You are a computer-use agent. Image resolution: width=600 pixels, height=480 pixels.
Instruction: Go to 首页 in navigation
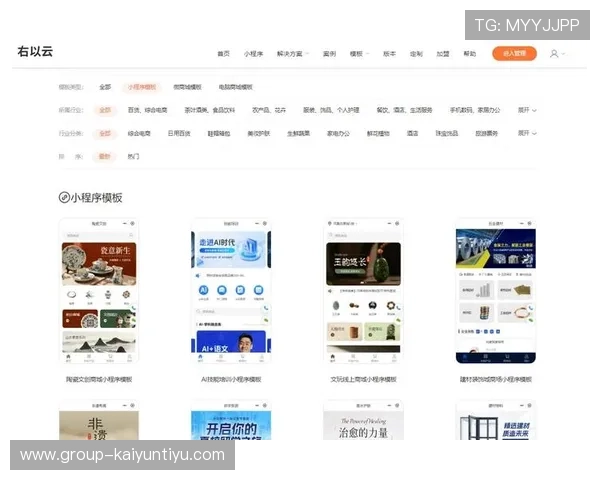point(223,54)
